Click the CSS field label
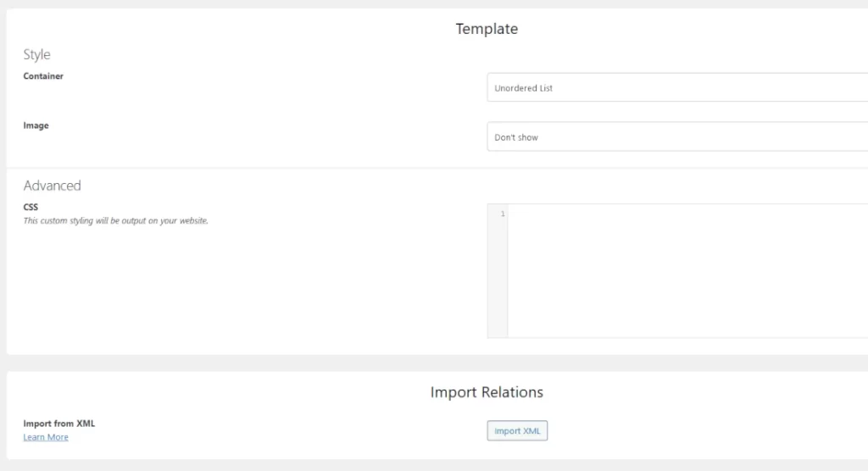This screenshot has width=868, height=471. click(31, 207)
